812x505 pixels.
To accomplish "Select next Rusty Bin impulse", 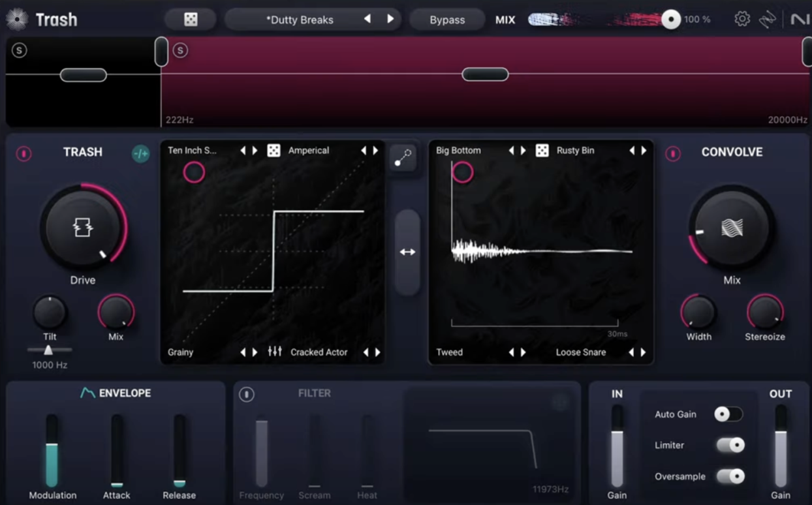I will pos(644,151).
